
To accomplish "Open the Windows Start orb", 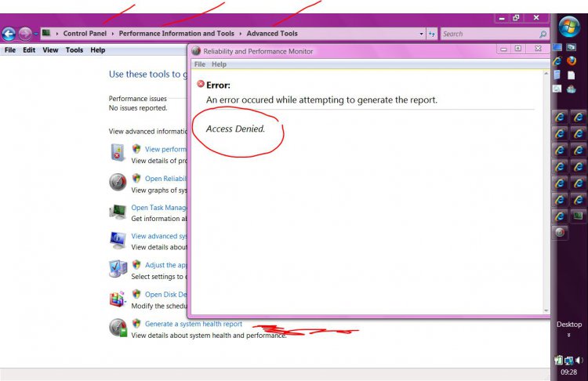I will click(x=569, y=27).
